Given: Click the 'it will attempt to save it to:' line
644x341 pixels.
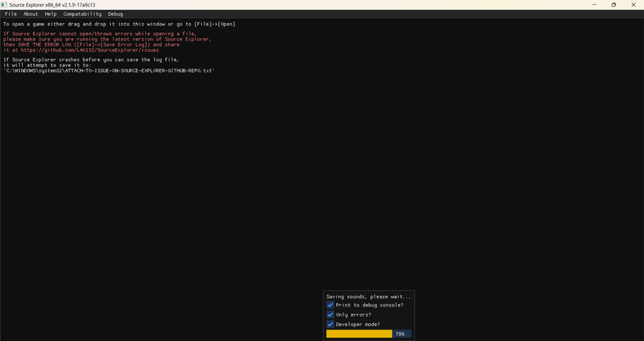Looking at the screenshot, I should coord(47,65).
